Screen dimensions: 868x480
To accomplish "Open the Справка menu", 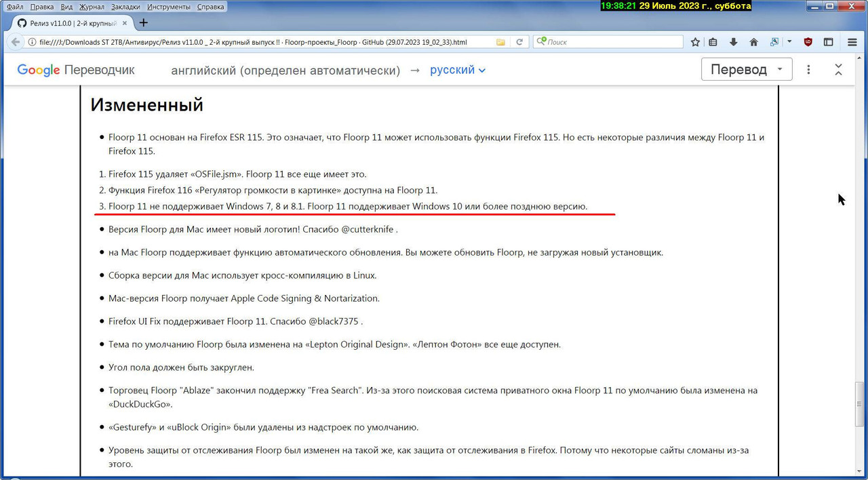I will coord(210,7).
